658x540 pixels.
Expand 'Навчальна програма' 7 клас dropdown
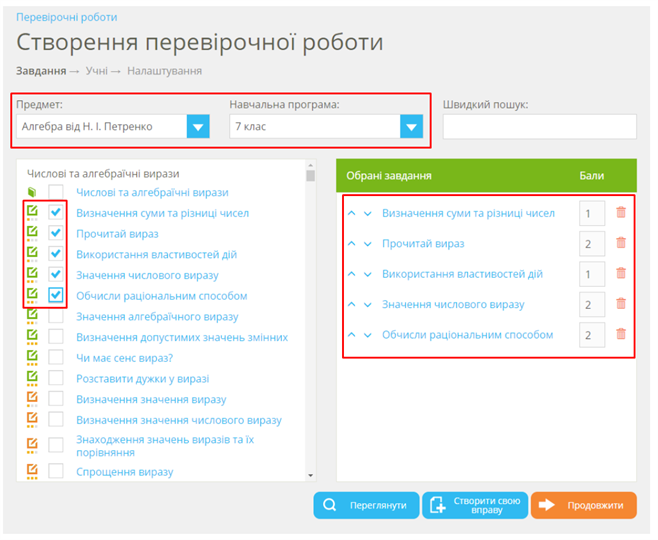pyautogui.click(x=412, y=126)
